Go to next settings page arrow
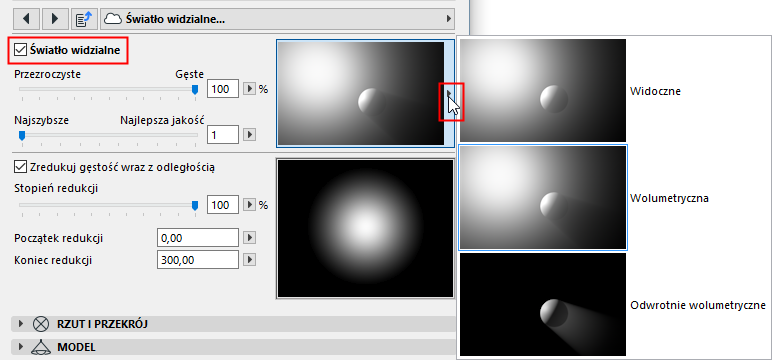 (55, 19)
